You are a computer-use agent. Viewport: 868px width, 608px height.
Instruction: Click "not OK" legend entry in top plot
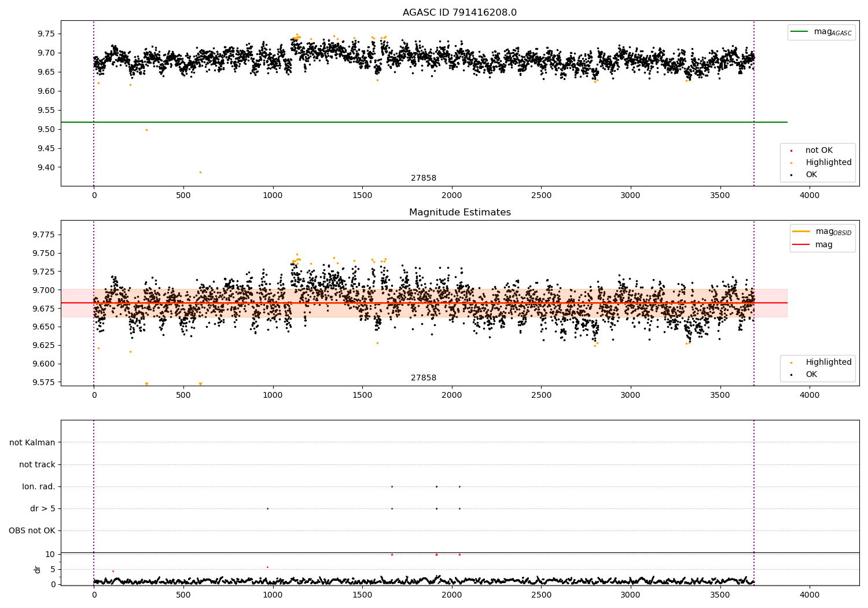819,151
